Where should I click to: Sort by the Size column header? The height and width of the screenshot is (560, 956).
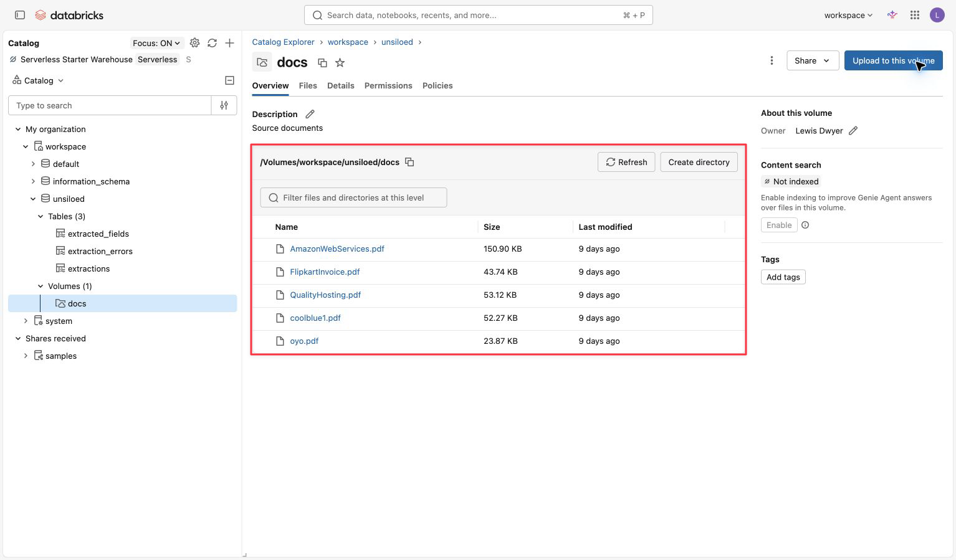tap(492, 227)
